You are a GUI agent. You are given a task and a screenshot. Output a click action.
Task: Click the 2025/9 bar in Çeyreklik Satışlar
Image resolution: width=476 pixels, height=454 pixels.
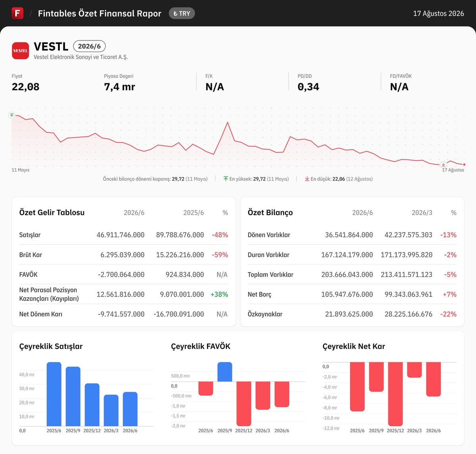coord(73,396)
